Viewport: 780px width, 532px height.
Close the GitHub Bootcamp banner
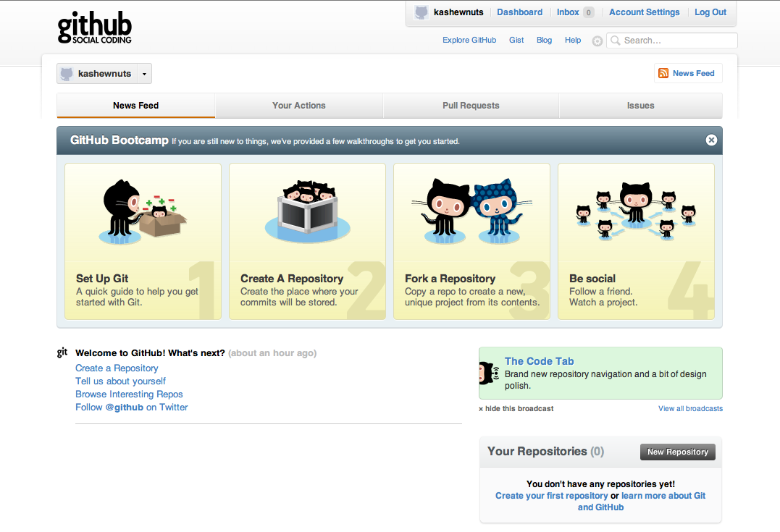pos(711,140)
